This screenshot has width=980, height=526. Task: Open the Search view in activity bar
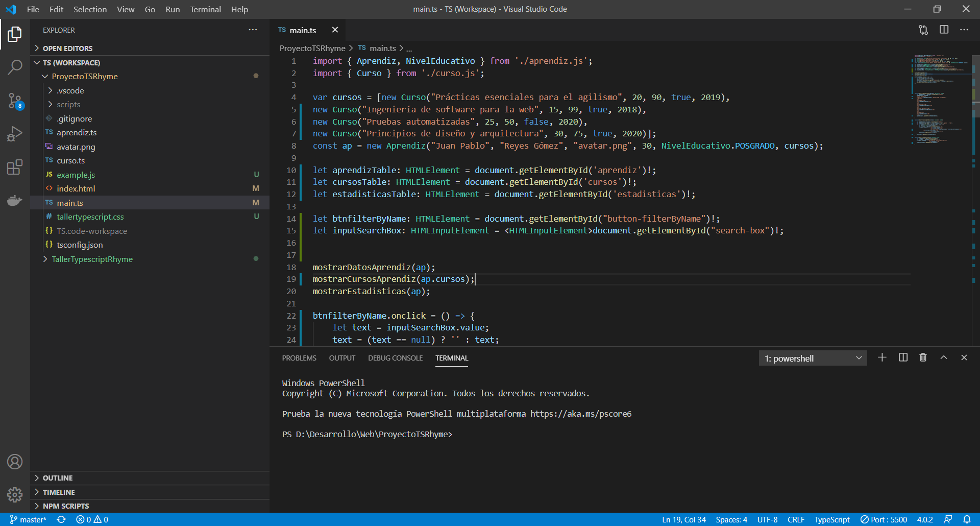[x=15, y=67]
